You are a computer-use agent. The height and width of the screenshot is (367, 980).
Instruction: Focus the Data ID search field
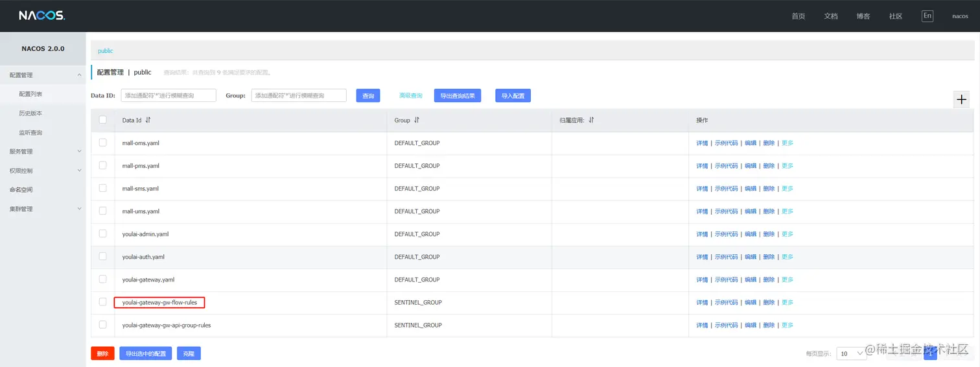tap(169, 95)
